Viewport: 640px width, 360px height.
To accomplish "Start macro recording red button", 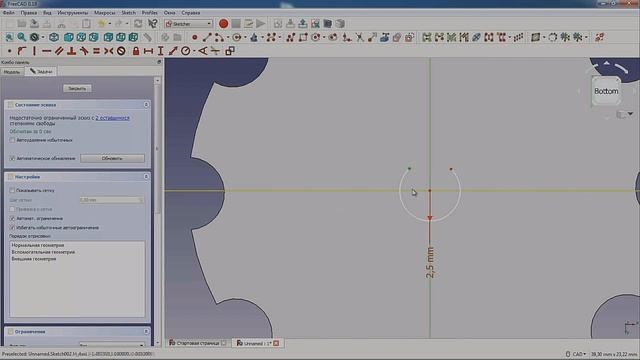I will click(223, 24).
